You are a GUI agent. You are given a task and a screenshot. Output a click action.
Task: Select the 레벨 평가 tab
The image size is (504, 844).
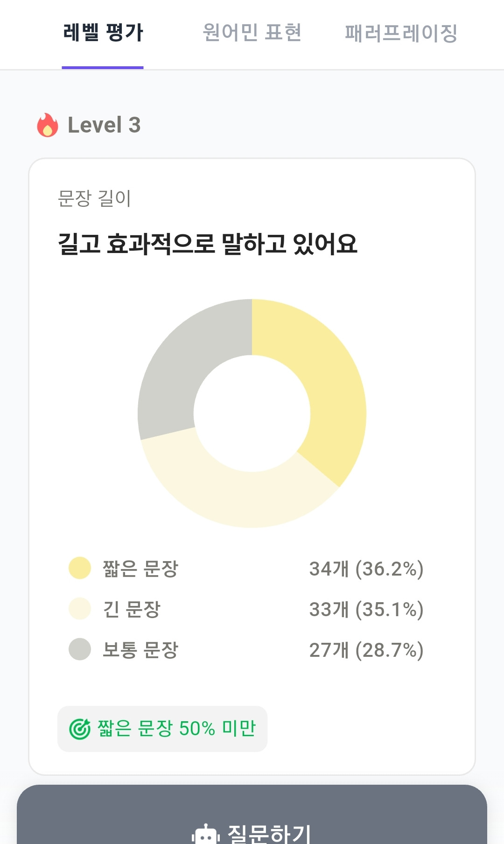103,33
